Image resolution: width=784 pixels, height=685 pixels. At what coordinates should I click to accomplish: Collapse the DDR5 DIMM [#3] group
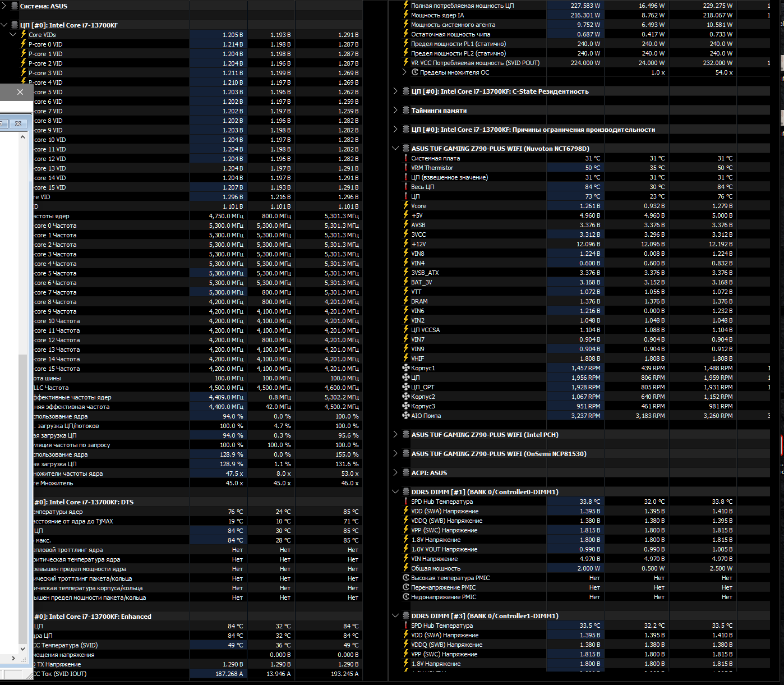pos(395,615)
